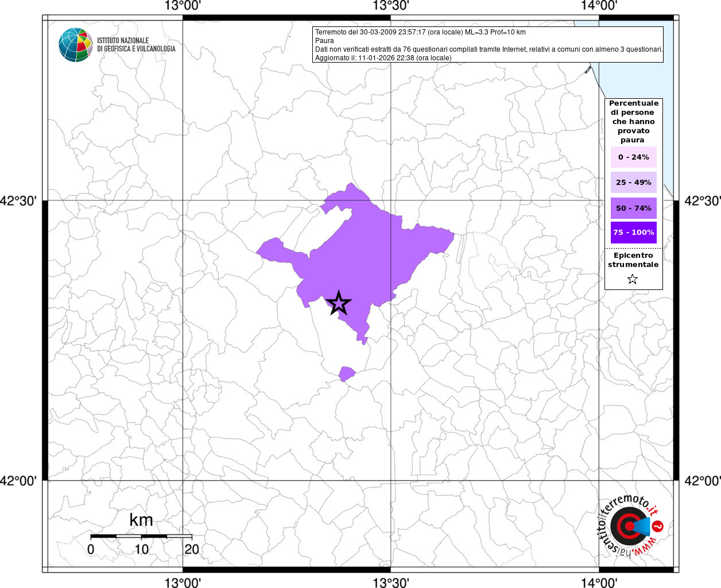Click the left axis label 42°30'
The height and width of the screenshot is (588, 721).
18,201
